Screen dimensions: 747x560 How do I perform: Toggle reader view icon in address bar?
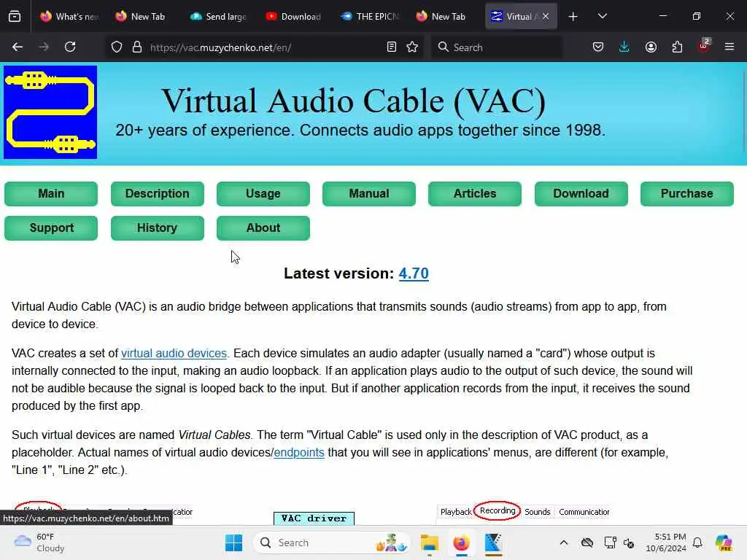pos(392,47)
